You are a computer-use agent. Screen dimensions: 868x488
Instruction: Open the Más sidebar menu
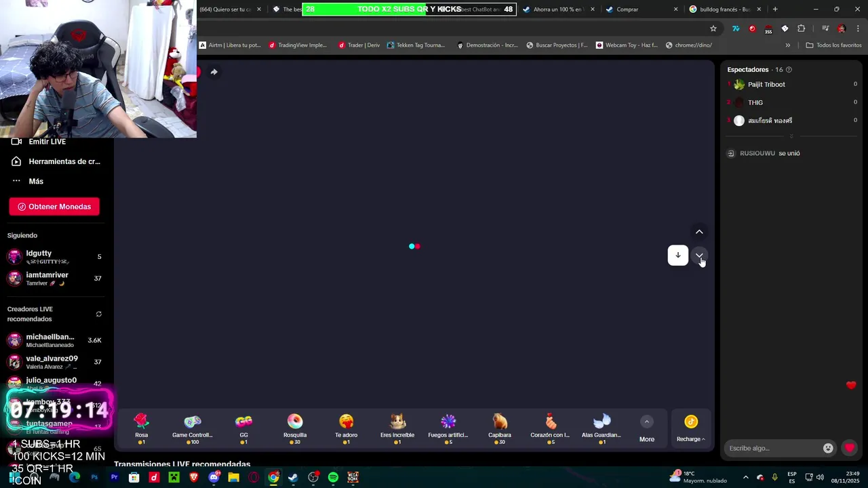coord(27,181)
